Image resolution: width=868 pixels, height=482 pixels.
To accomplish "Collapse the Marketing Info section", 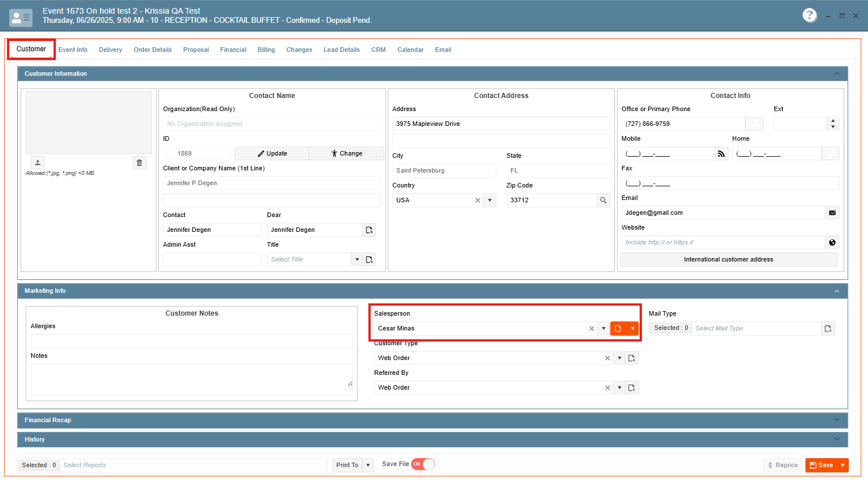I will click(x=837, y=291).
